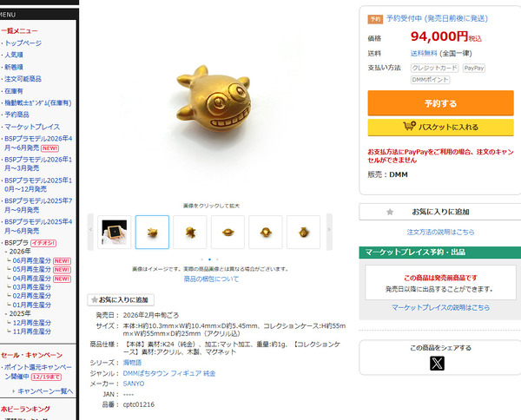The height and width of the screenshot is (420, 521).
Task: Click previous arrow on thumbnail carousel
Action: coord(90,232)
